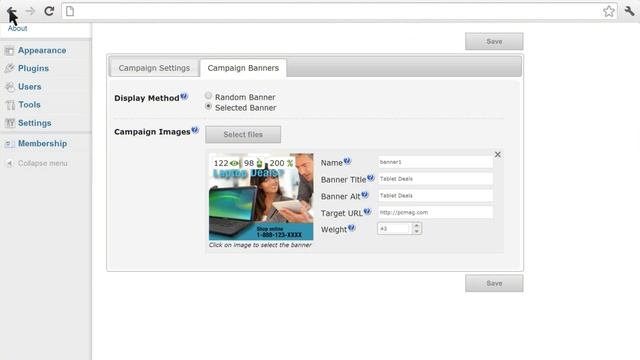Open Campaign Images help icon
This screenshot has height=360, width=640.
pyautogui.click(x=195, y=130)
